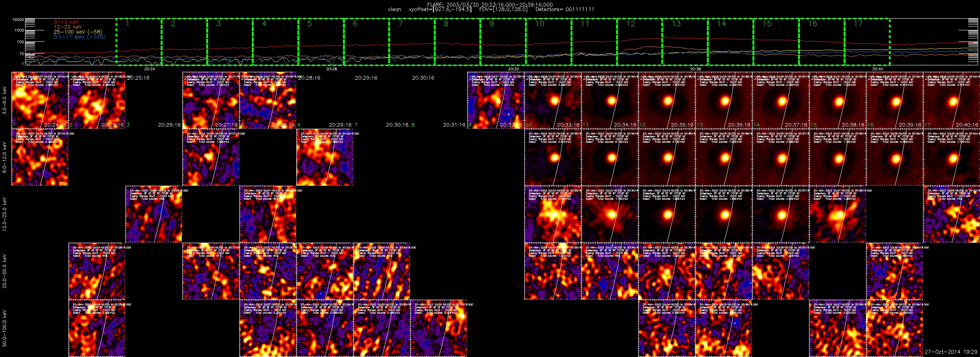Viewport: 980px width, 357px height.
Task: Click the 20:35:16 time stamp label
Action: 682,125
